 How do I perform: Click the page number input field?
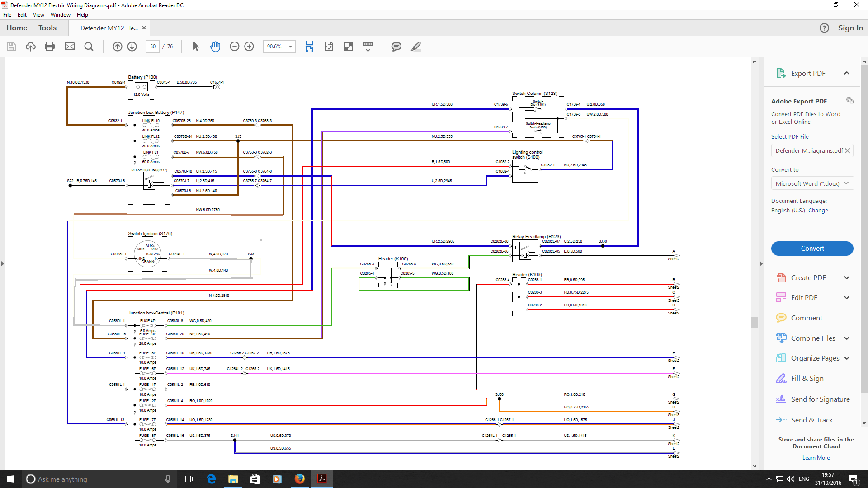(153, 47)
